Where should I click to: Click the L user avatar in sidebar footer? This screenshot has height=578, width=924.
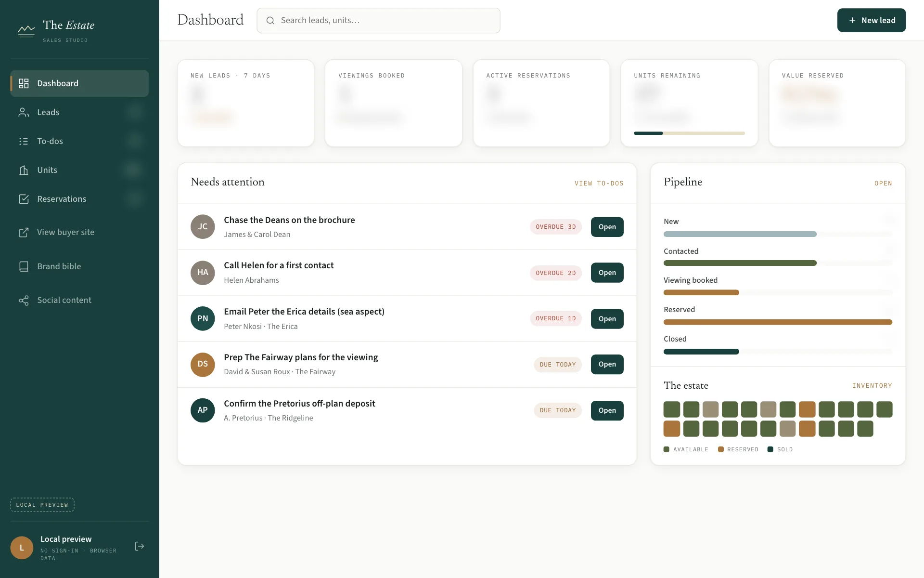[22, 548]
